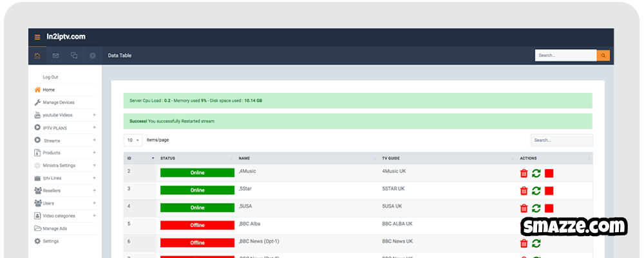Open Manage Ads in the sidebar
The height and width of the screenshot is (258, 644).
pos(55,228)
